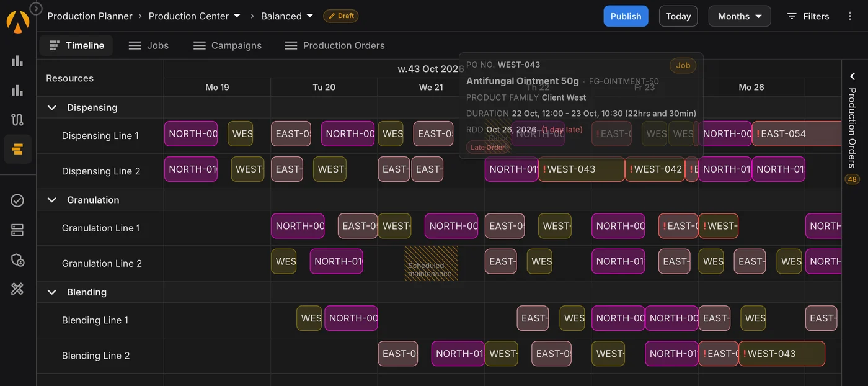Viewport: 868px width, 386px height.
Task: Open the first bar chart sidebar icon
Action: tap(17, 61)
